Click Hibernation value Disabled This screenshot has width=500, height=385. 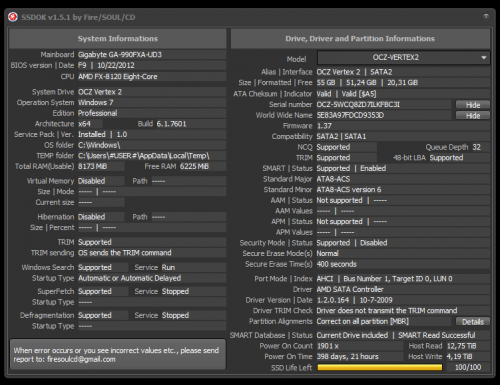pyautogui.click(x=91, y=217)
